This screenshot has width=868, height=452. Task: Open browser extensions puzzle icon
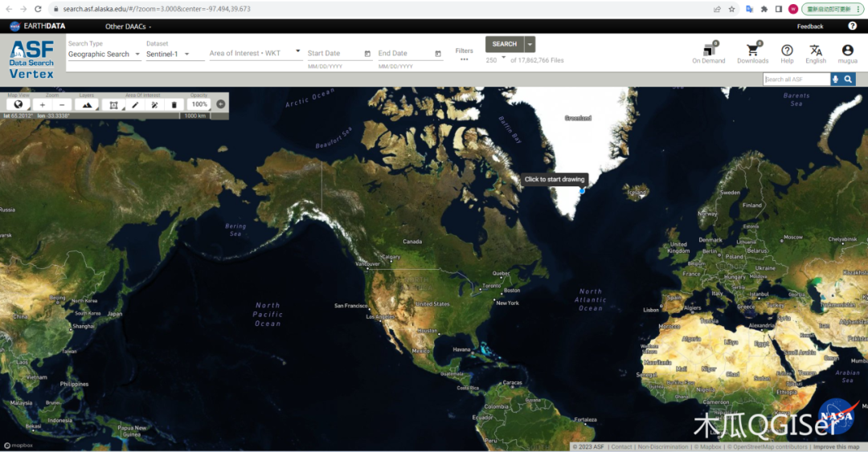tap(764, 9)
